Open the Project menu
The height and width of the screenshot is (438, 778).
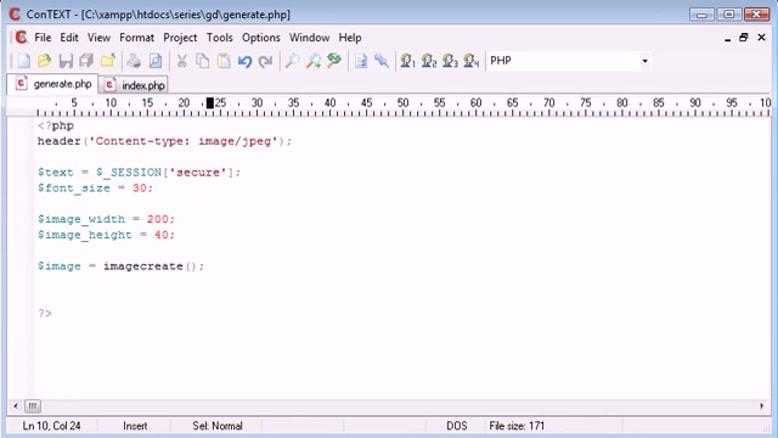coord(180,38)
